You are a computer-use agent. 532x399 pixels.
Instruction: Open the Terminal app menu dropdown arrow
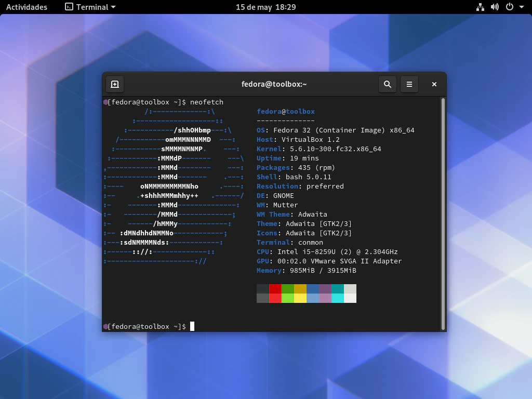click(x=113, y=7)
